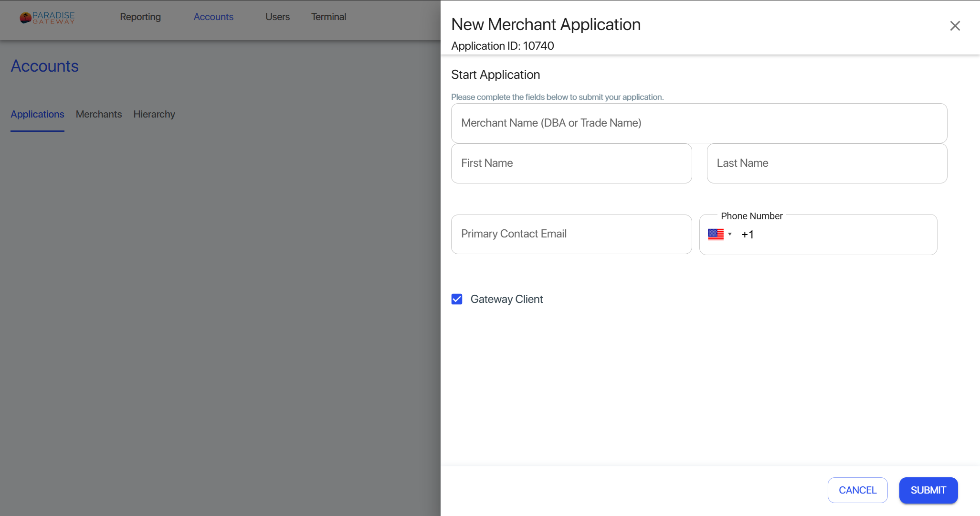Click the Accounts page heading
The height and width of the screenshot is (516, 980).
tap(45, 66)
